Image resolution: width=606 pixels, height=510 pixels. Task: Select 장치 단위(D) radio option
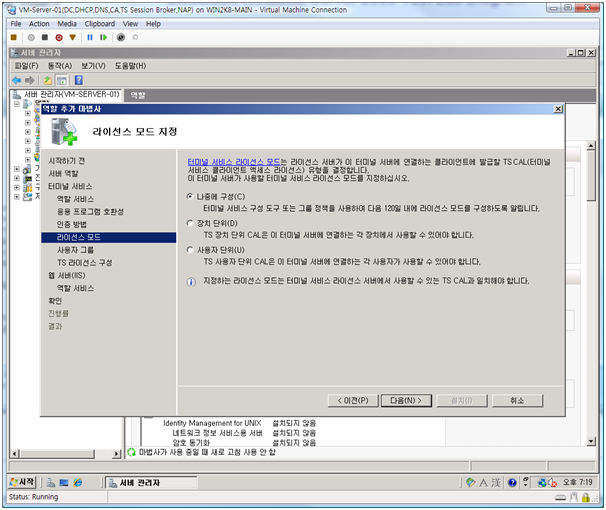190,223
